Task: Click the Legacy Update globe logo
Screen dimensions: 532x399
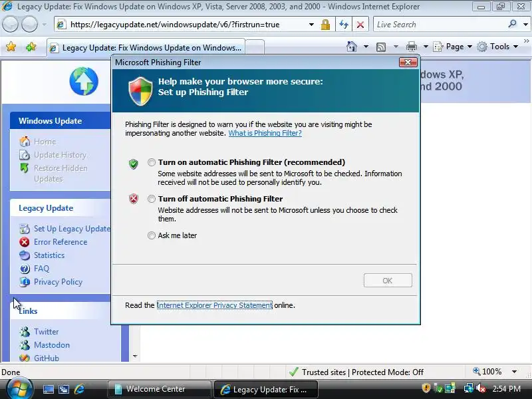Action: point(84,81)
